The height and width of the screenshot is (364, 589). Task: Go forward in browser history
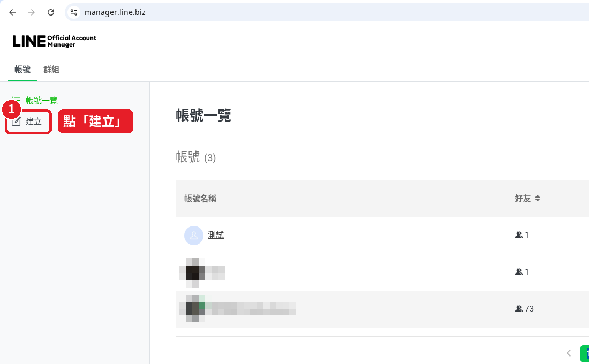(x=32, y=12)
